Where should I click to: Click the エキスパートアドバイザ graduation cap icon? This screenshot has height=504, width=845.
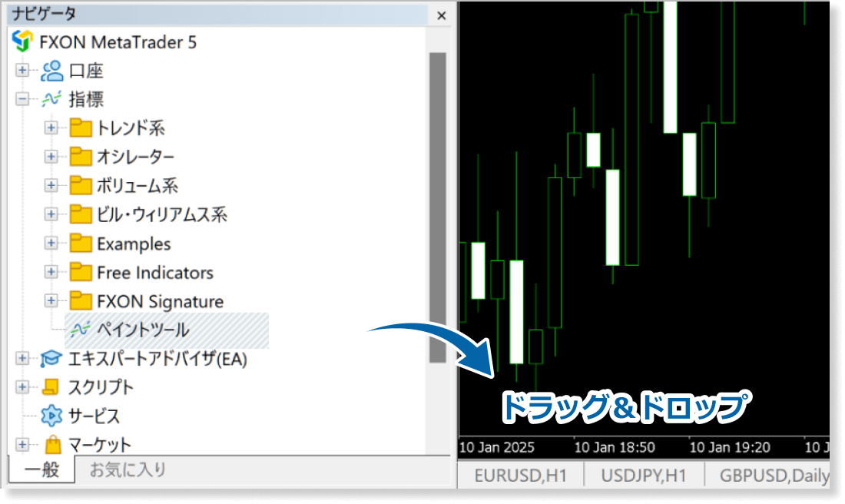point(52,358)
